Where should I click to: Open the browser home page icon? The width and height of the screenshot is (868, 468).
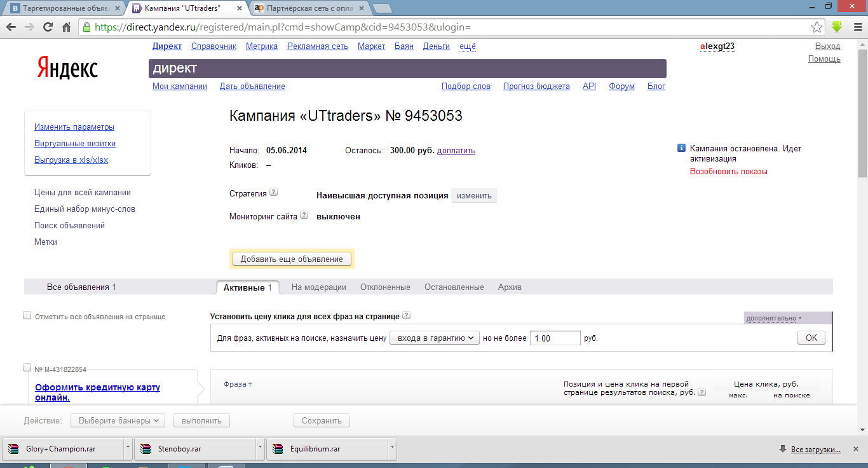click(66, 27)
